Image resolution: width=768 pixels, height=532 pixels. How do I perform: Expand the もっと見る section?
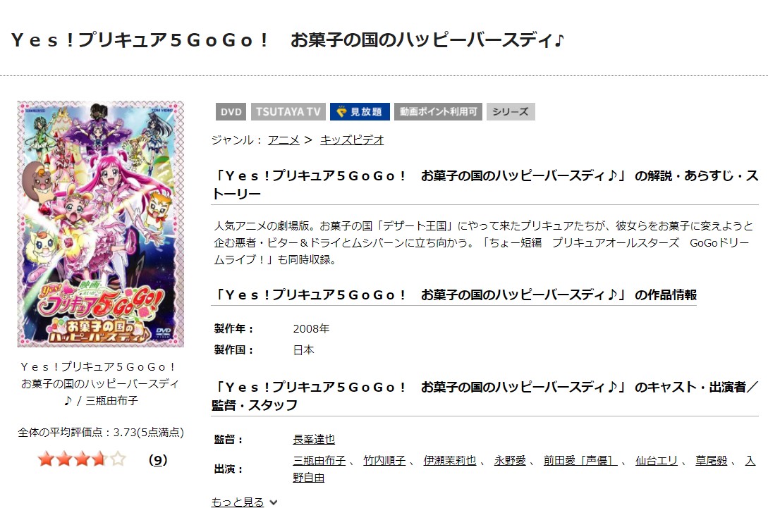pyautogui.click(x=238, y=502)
